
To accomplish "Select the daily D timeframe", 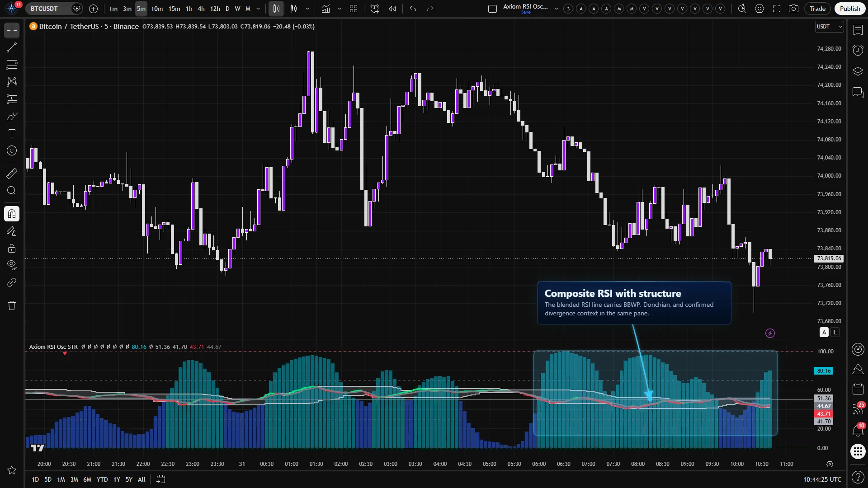I will 227,9.
